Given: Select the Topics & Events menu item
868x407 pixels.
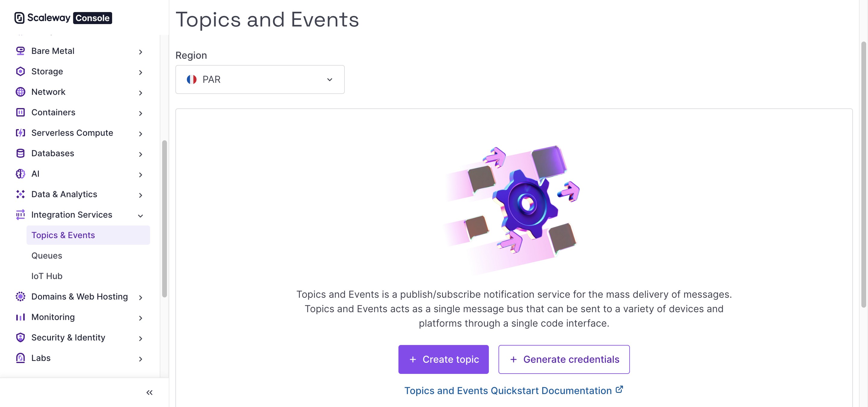Looking at the screenshot, I should coord(88,235).
